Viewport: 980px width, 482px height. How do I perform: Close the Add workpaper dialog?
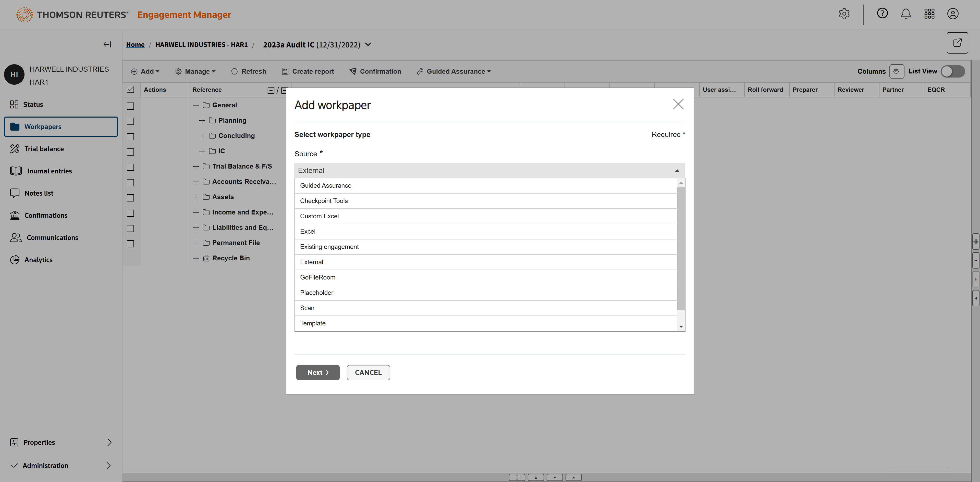(x=678, y=104)
